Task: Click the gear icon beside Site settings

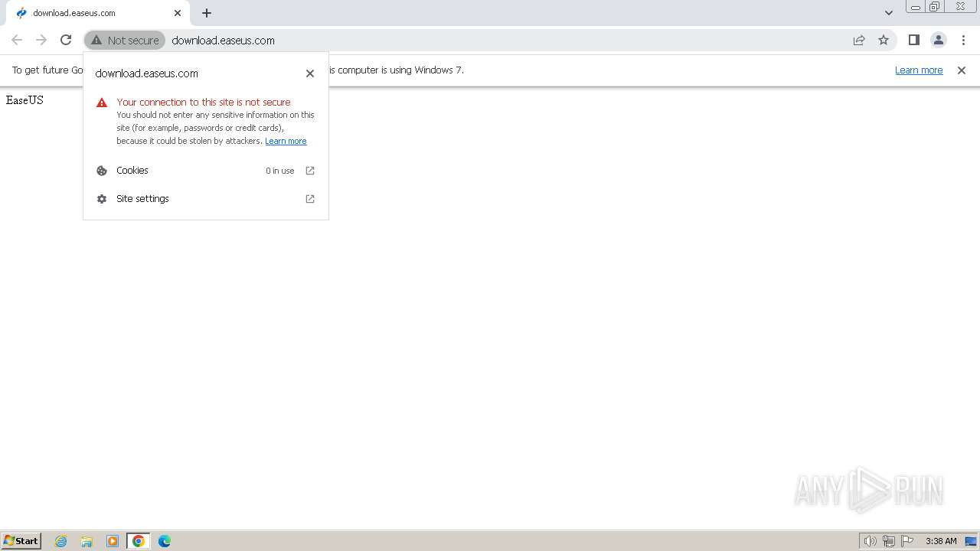Action: pyautogui.click(x=102, y=199)
